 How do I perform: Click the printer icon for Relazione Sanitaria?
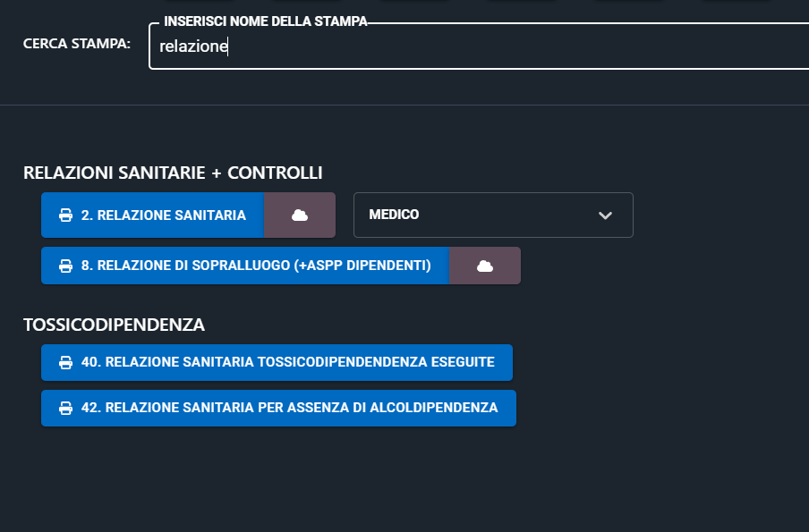(x=65, y=215)
